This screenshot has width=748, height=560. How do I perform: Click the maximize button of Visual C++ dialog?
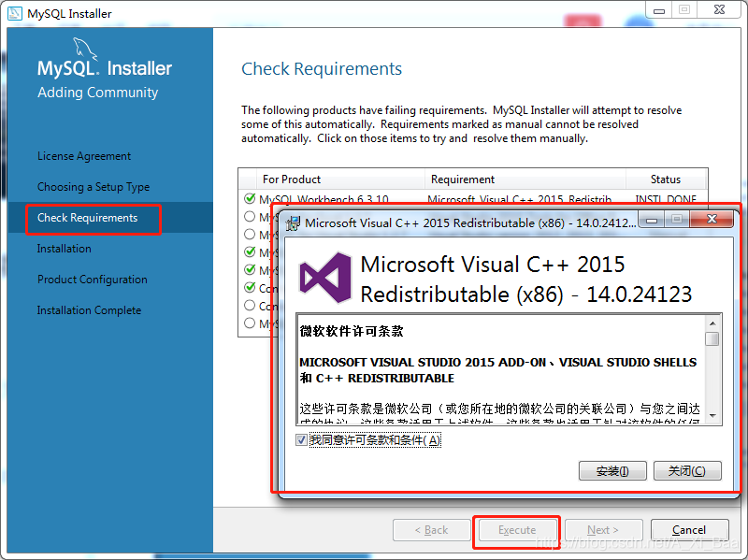click(x=677, y=220)
